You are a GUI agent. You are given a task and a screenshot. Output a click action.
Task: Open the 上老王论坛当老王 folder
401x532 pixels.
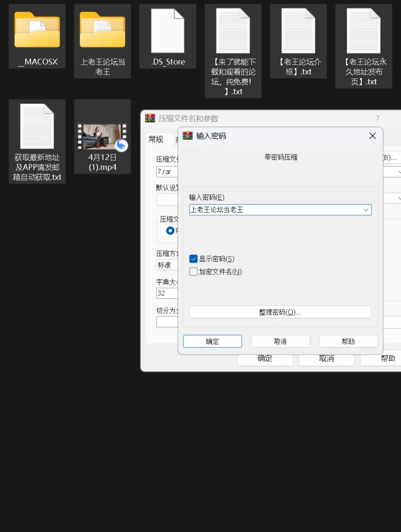tap(102, 30)
